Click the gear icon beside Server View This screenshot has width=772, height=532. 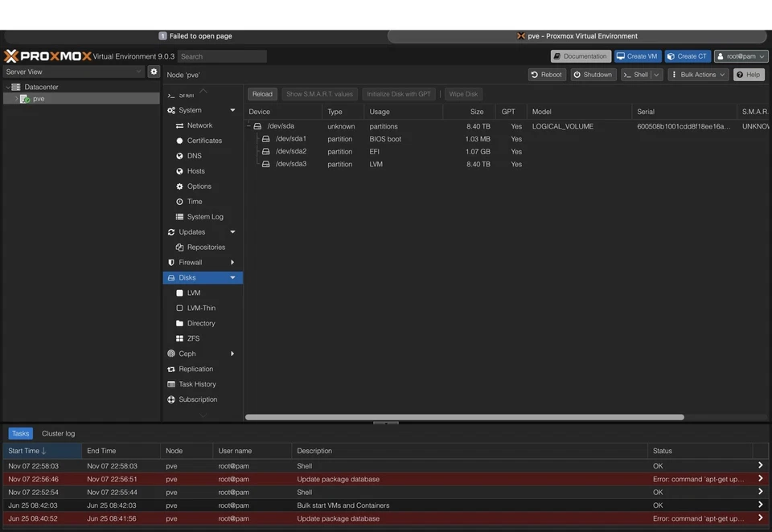[x=154, y=72]
